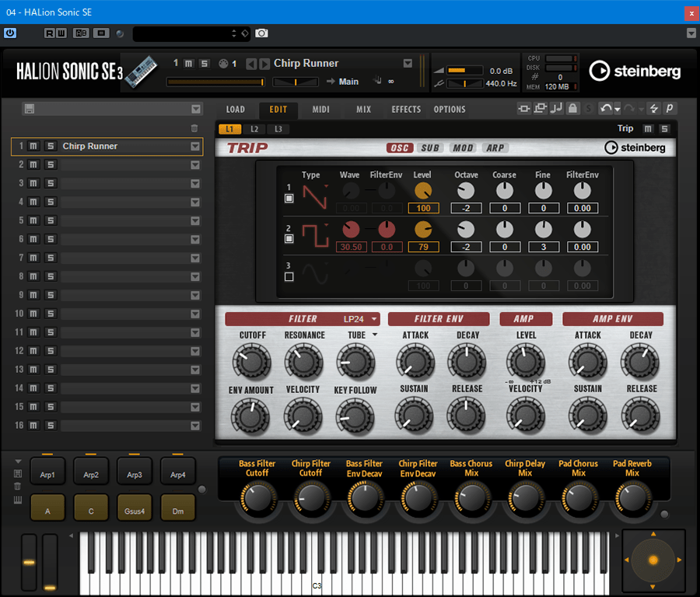Mute the Trip layer
The image size is (700, 597).
point(648,129)
